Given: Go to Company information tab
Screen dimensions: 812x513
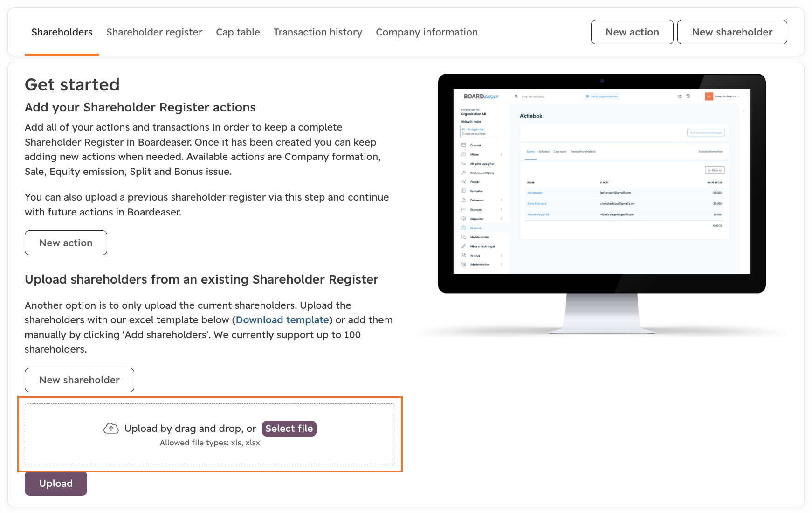Looking at the screenshot, I should click(x=427, y=32).
